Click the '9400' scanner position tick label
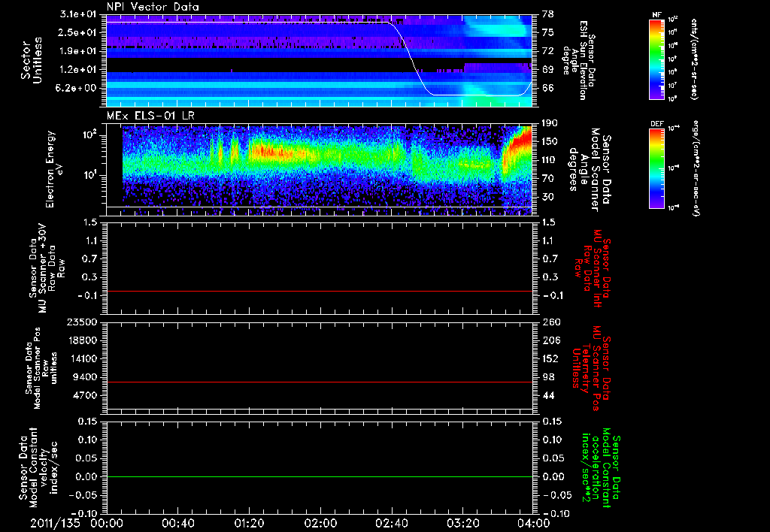The image size is (770, 532). 84,377
